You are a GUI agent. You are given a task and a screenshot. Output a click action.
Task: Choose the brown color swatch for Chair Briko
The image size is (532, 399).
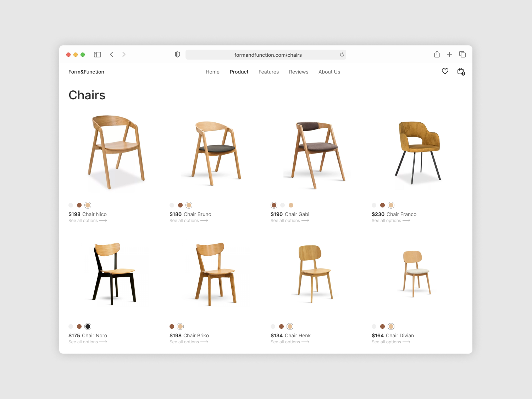(x=172, y=326)
